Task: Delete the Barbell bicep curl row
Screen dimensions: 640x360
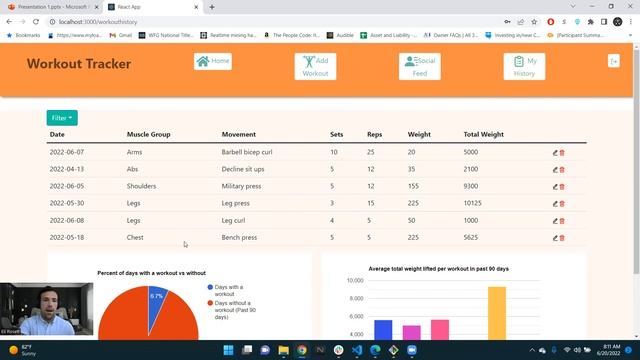Action: click(562, 153)
